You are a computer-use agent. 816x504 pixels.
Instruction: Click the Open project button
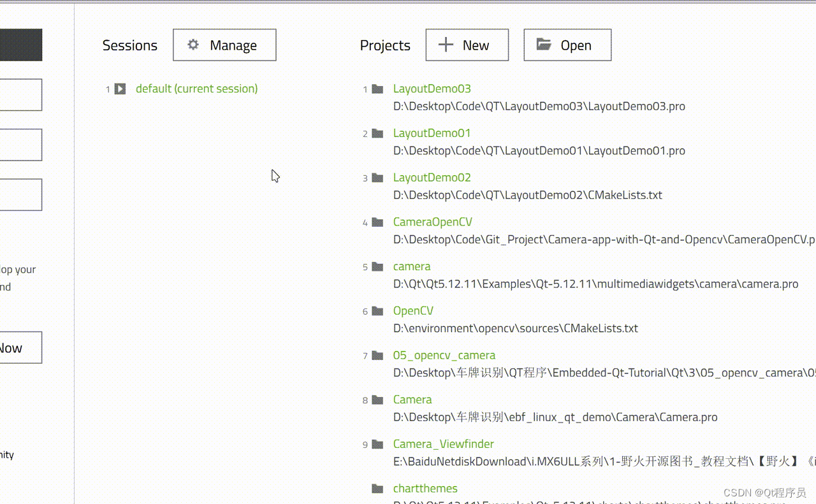(567, 45)
